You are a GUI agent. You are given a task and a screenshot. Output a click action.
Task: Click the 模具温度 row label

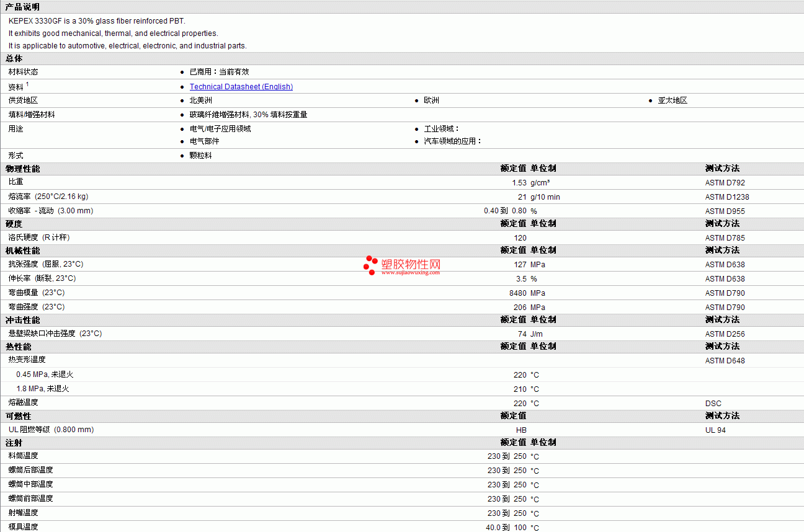coord(23,527)
